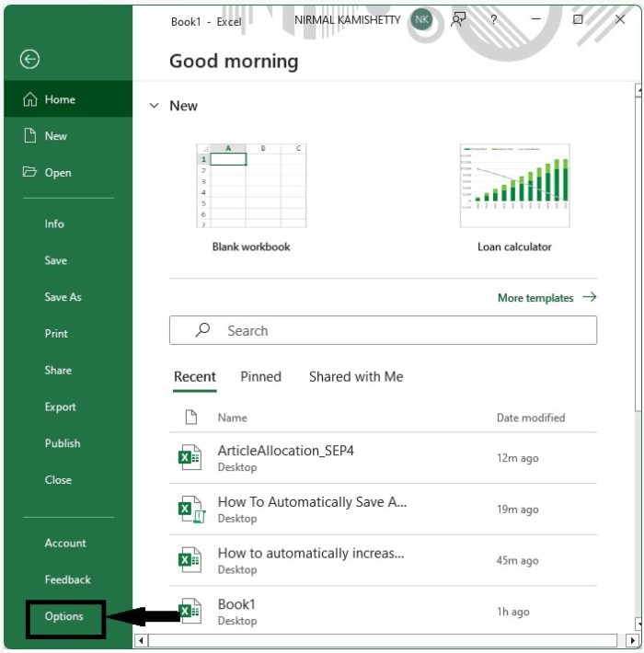Open the Export page
The image size is (644, 653).
click(61, 407)
